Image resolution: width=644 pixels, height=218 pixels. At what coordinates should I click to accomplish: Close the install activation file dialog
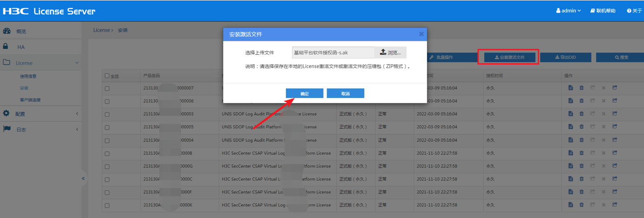421,34
